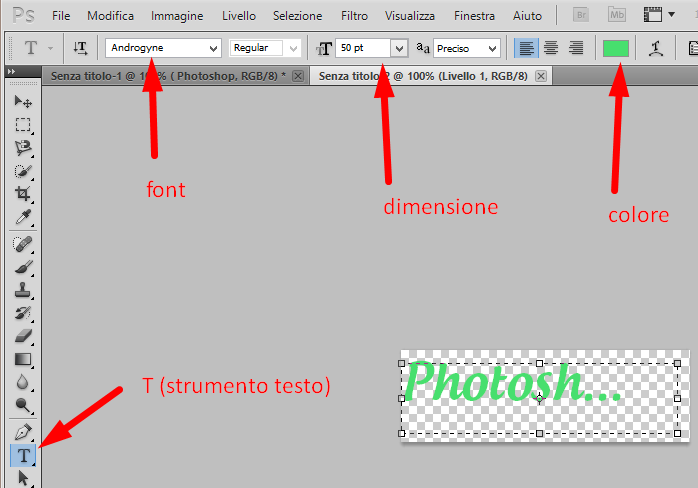Viewport: 698px width, 488px height.
Task: Open the Filtro menu
Action: 354,16
